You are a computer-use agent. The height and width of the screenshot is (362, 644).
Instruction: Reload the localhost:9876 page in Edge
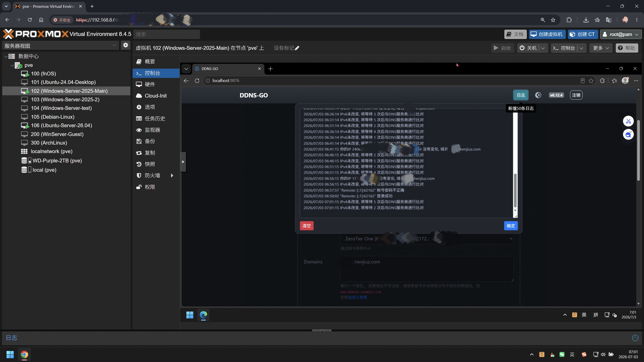click(197, 81)
